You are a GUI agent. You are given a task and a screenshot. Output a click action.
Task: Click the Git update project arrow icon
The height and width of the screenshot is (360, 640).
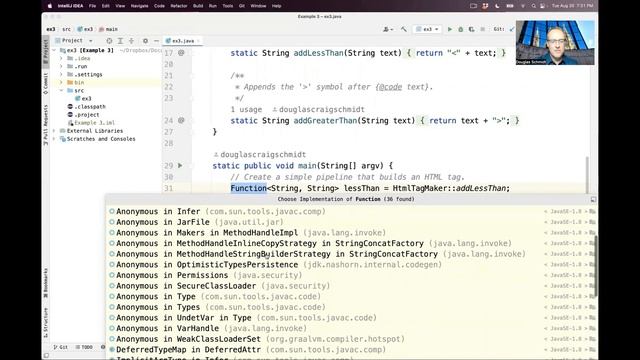pos(512,29)
